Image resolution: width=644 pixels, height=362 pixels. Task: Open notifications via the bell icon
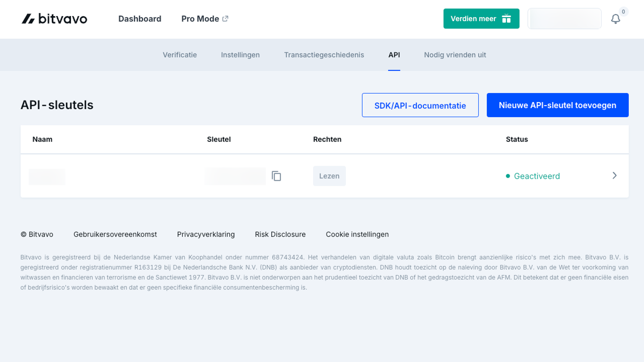pos(616,18)
